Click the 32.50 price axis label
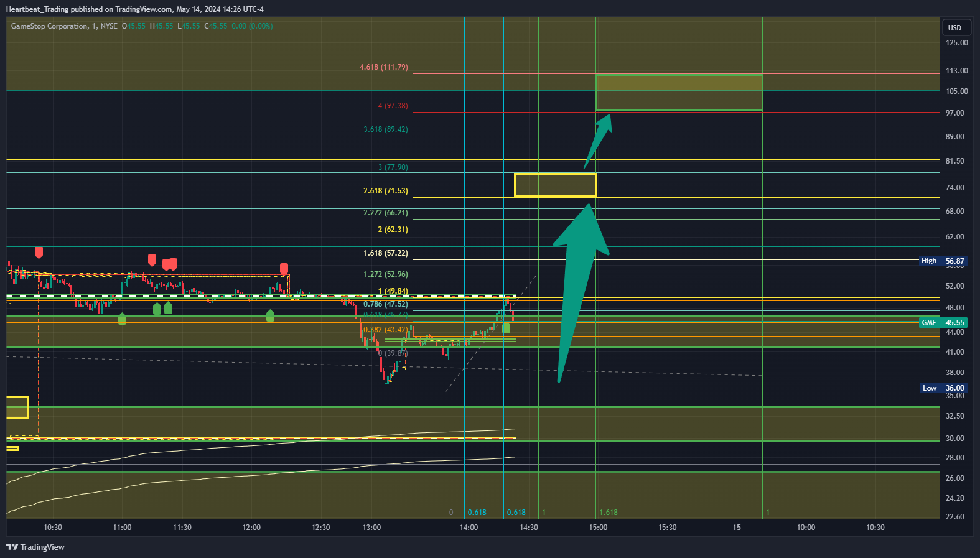Image resolution: width=980 pixels, height=558 pixels. (955, 416)
